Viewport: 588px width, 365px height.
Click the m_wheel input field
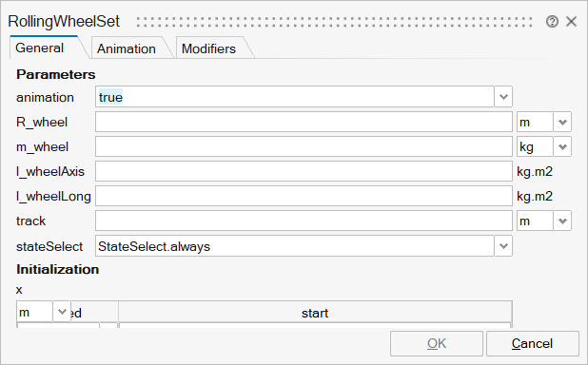point(304,147)
